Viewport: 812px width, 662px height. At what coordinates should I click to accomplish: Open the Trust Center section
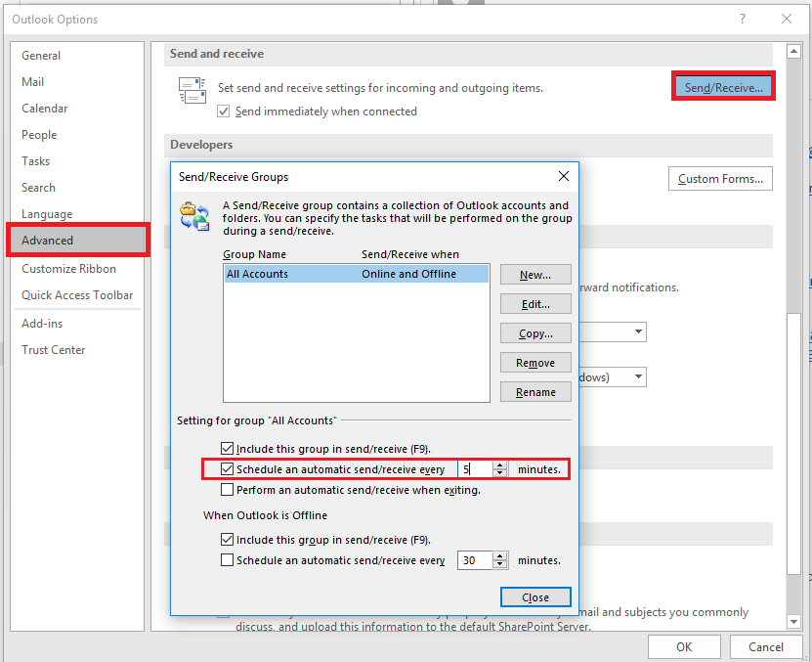point(53,349)
